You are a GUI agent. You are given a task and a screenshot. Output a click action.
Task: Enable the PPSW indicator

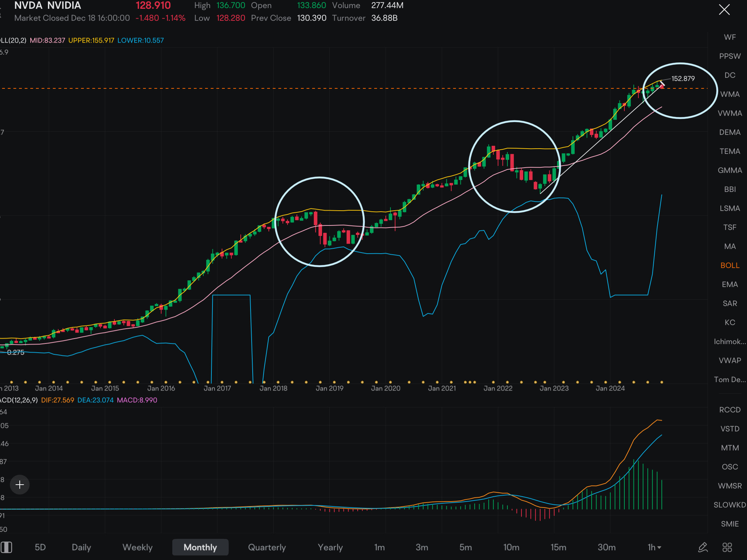[730, 56]
